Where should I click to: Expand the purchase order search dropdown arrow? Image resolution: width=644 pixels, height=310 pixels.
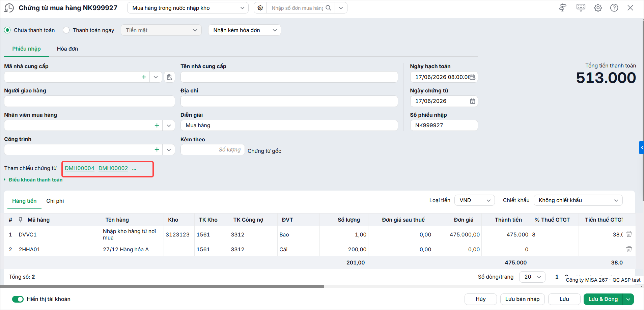(x=341, y=8)
